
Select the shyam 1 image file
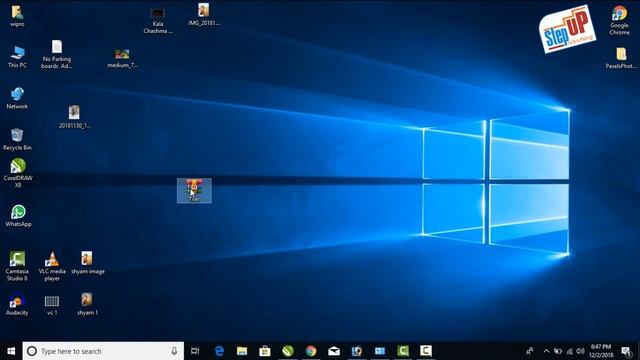(87, 304)
